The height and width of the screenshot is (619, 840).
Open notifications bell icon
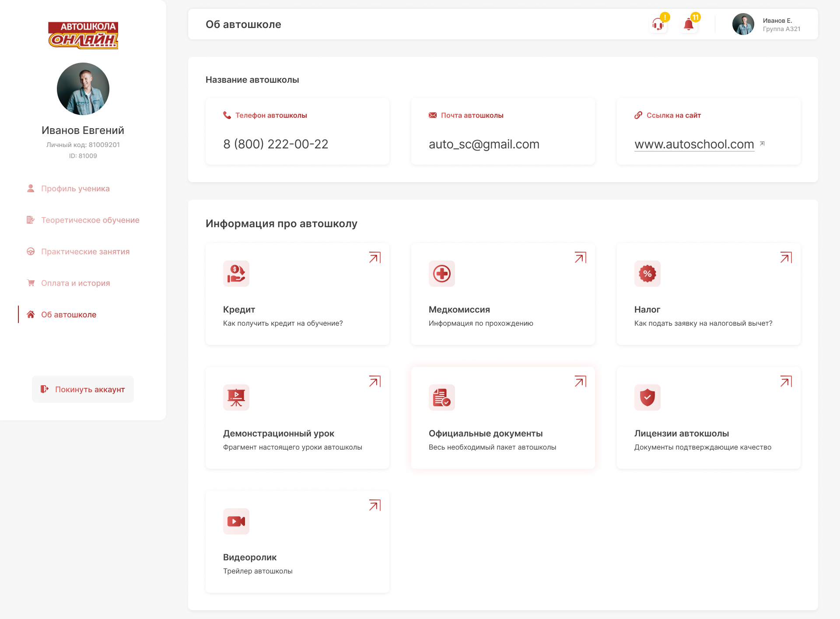click(689, 25)
